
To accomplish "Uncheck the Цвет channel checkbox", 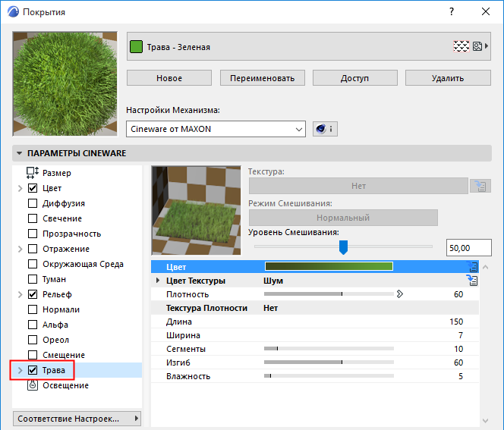I will click(33, 188).
